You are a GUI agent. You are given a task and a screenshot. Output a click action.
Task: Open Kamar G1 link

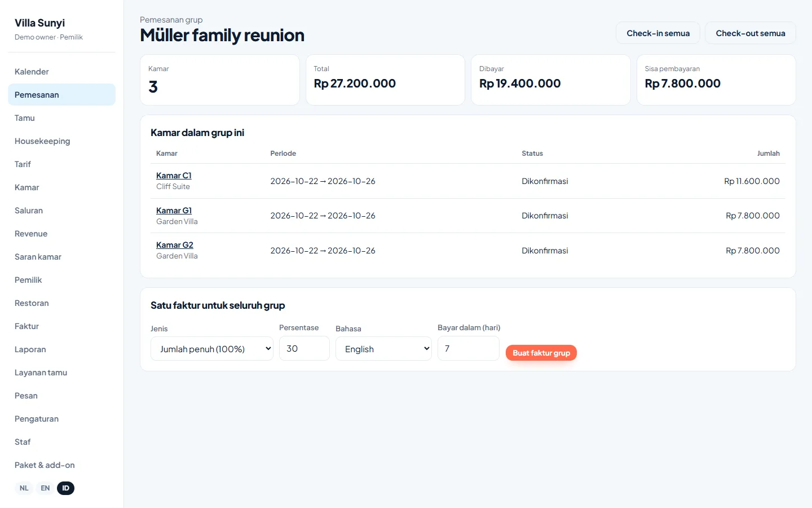(x=174, y=211)
